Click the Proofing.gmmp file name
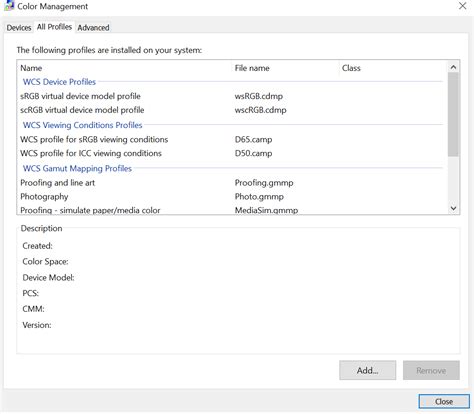The image size is (474, 414). (264, 183)
